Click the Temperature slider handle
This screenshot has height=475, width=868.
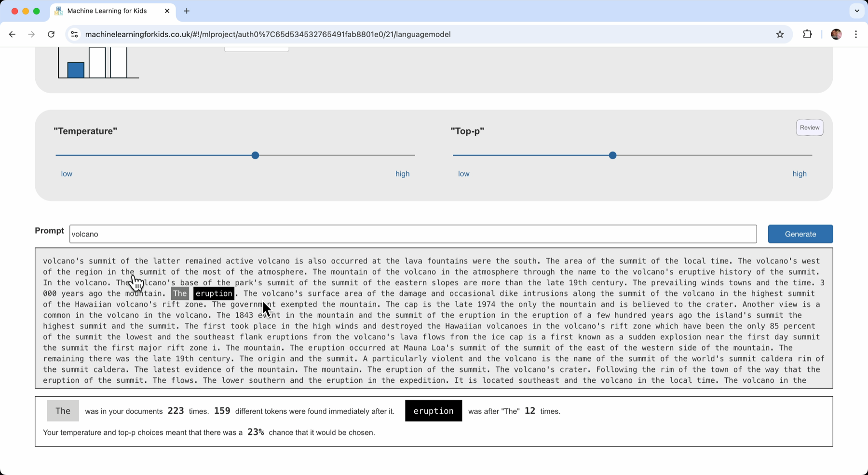(x=255, y=155)
